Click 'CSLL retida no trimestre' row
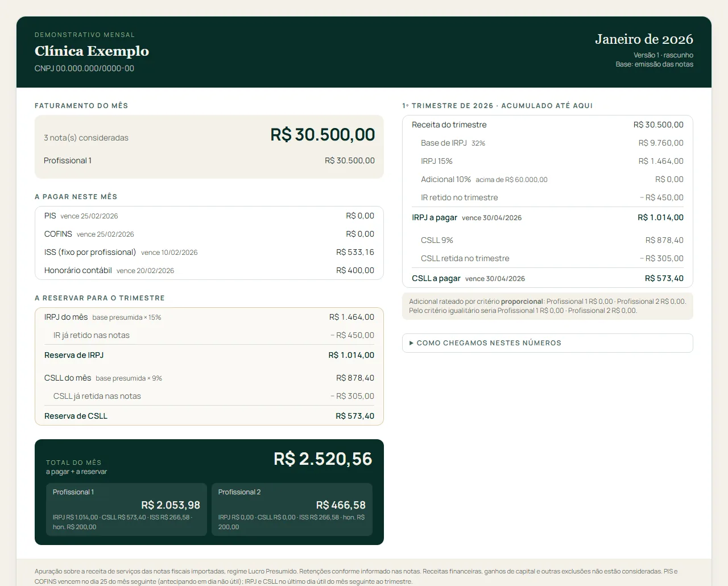Screen dimensions: 728x586 pyautogui.click(x=548, y=258)
